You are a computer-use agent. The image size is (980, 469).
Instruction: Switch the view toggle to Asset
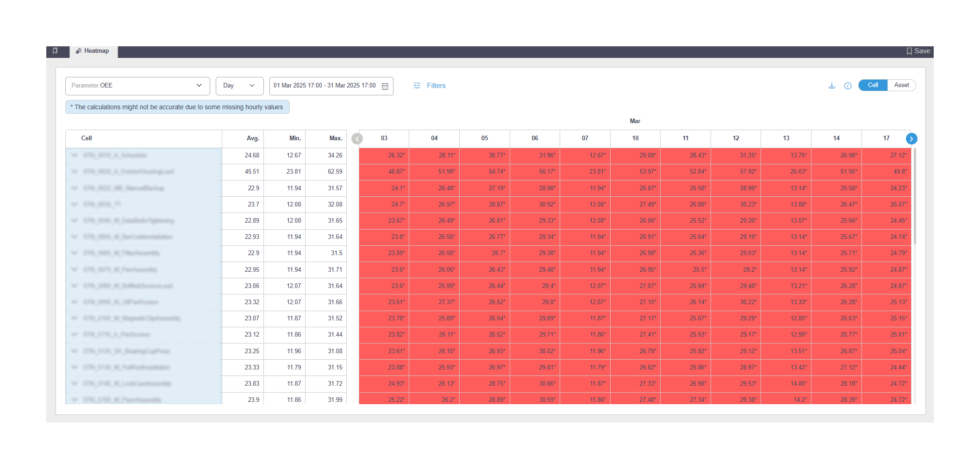tap(901, 85)
